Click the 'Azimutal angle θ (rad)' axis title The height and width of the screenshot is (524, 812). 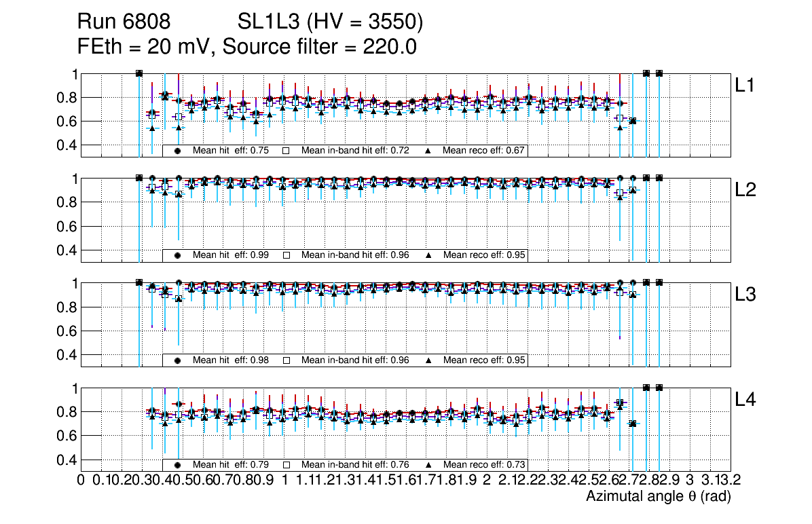[x=658, y=497]
